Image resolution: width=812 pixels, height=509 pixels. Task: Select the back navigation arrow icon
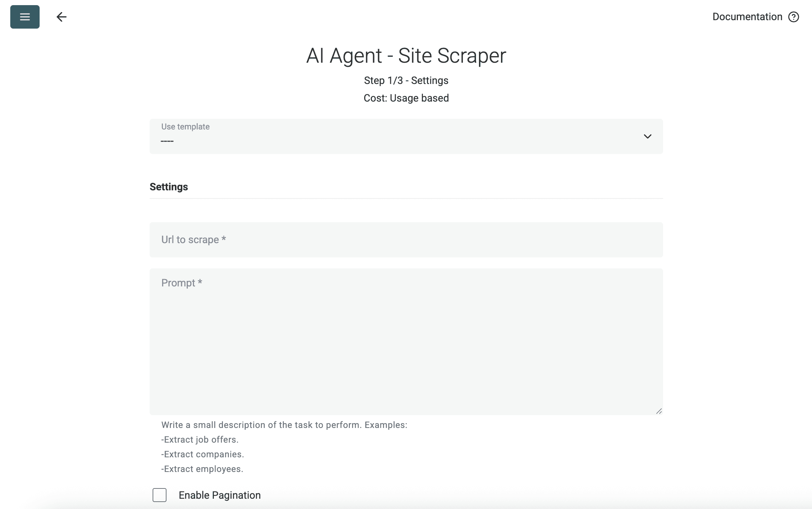(x=62, y=17)
